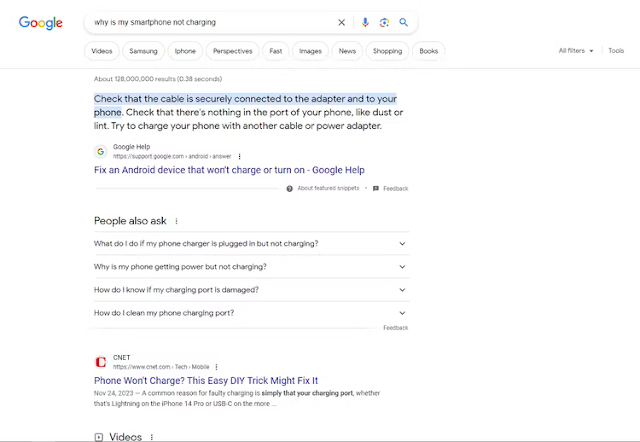The width and height of the screenshot is (640, 442).
Task: Click the highlighted featured snippet text
Action: [x=245, y=105]
